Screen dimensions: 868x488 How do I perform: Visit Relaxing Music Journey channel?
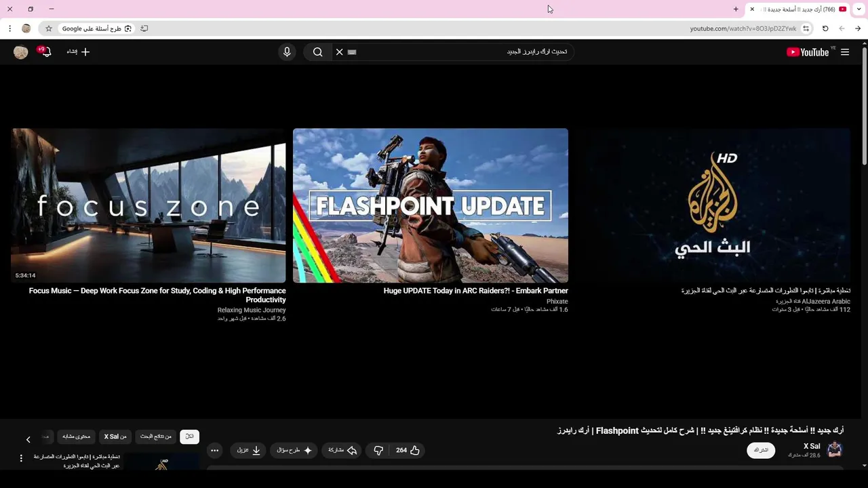click(x=252, y=310)
